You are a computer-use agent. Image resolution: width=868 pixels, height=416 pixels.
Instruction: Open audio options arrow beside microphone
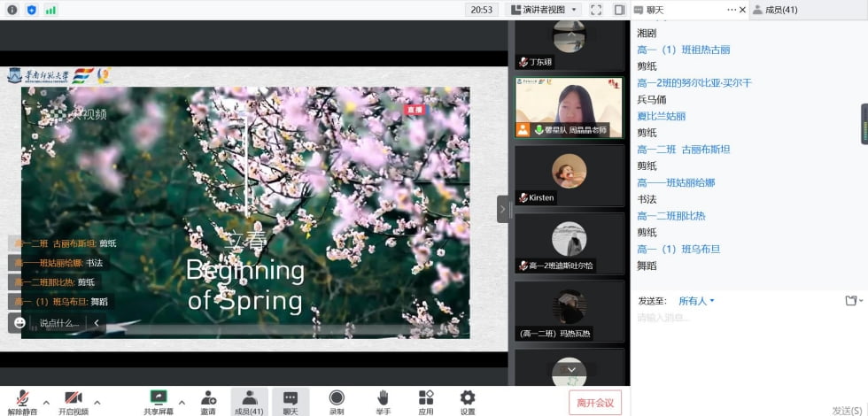pos(45,402)
